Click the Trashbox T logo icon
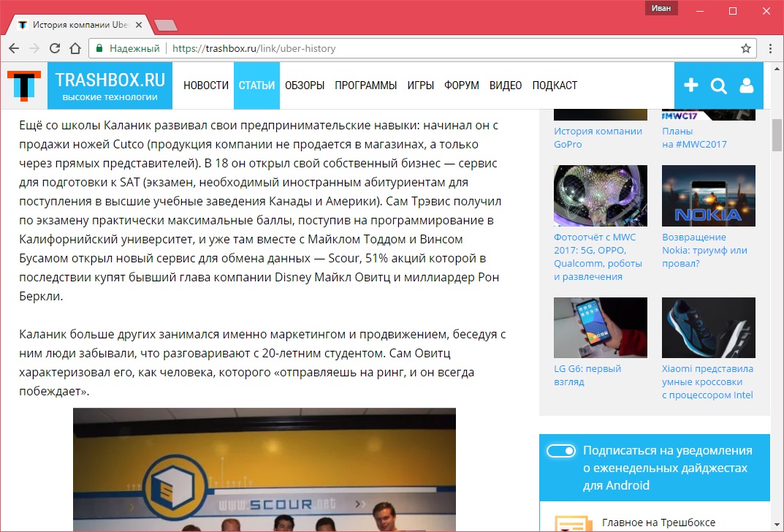Viewport: 784px width, 532px height. [24, 85]
